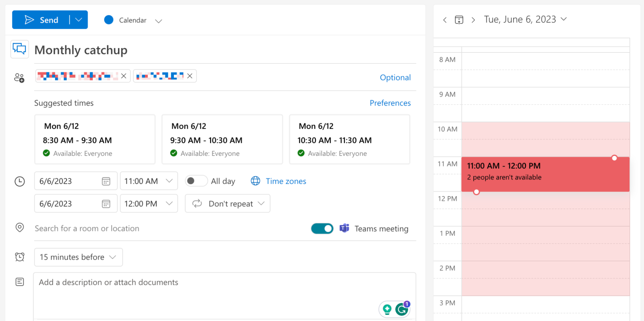Open the Send options arrow
The height and width of the screenshot is (321, 644).
pos(79,20)
